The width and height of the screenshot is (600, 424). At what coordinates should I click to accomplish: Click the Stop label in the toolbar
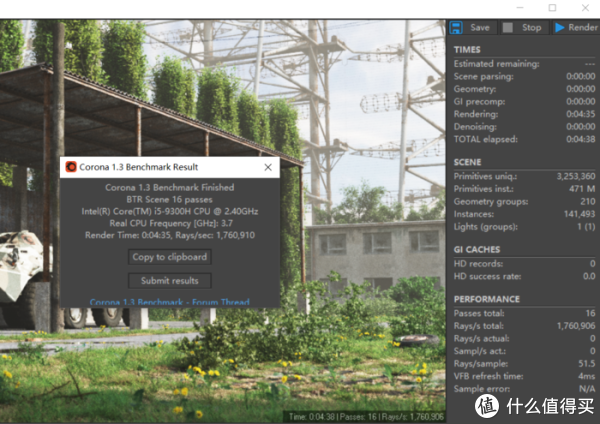click(x=532, y=28)
